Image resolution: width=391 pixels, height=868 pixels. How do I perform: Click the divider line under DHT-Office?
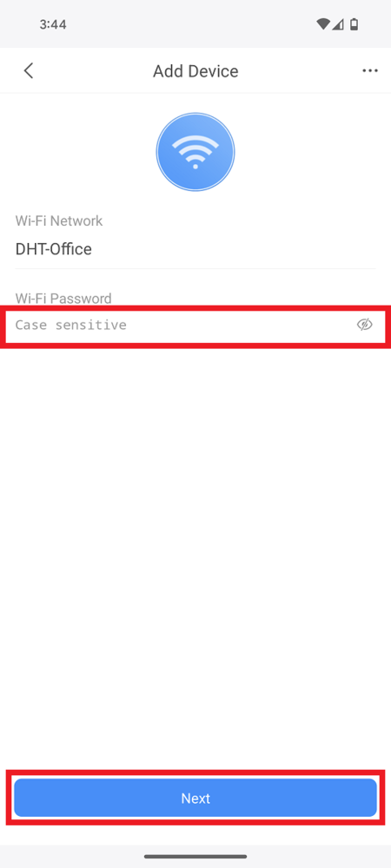point(195,268)
